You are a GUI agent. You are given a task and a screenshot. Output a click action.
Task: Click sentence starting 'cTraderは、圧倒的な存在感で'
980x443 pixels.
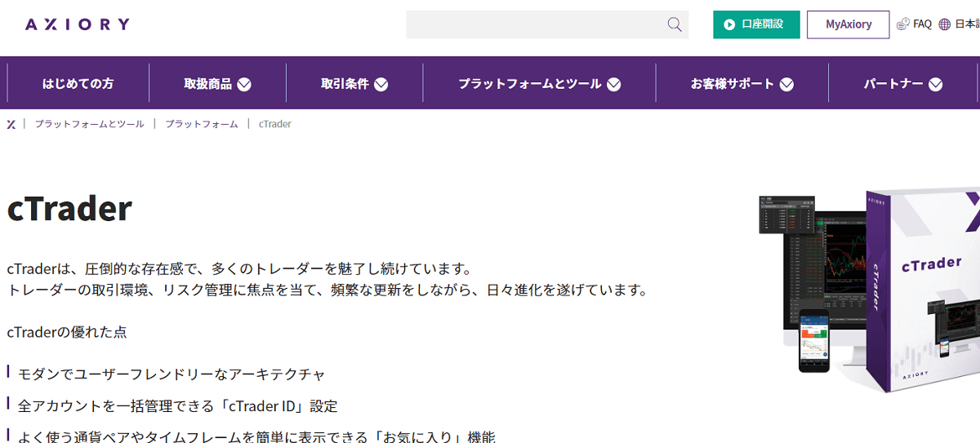click(239, 268)
